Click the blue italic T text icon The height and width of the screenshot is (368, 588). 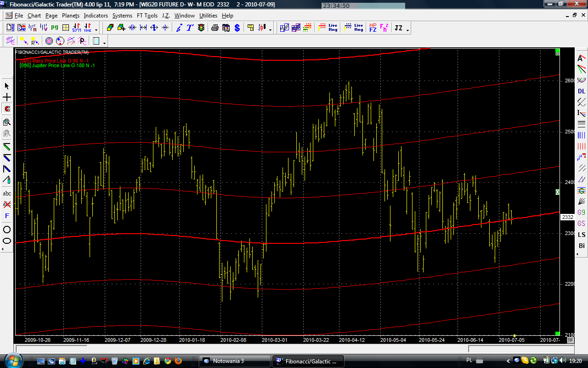190,28
